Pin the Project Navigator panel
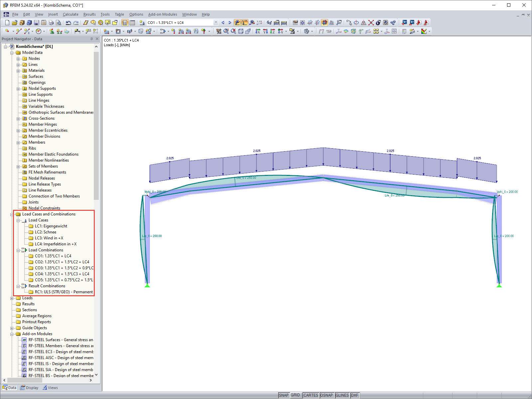Viewport: 532px width, 399px height. 91,39
